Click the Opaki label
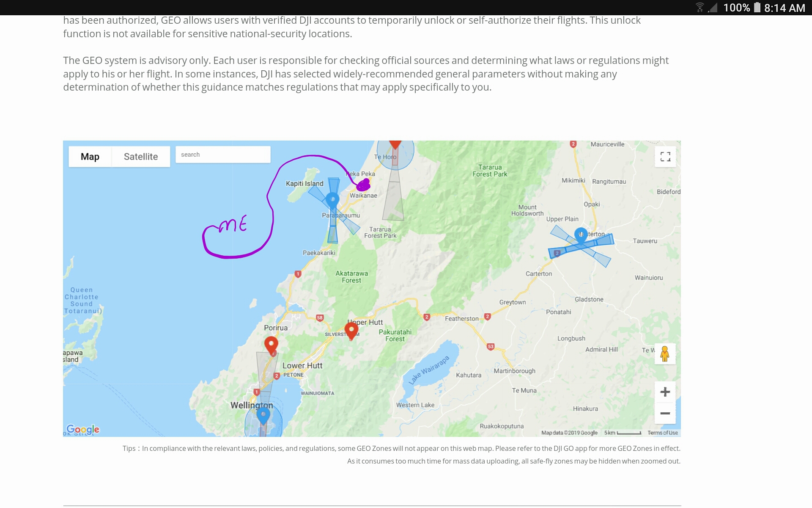 [x=592, y=204]
